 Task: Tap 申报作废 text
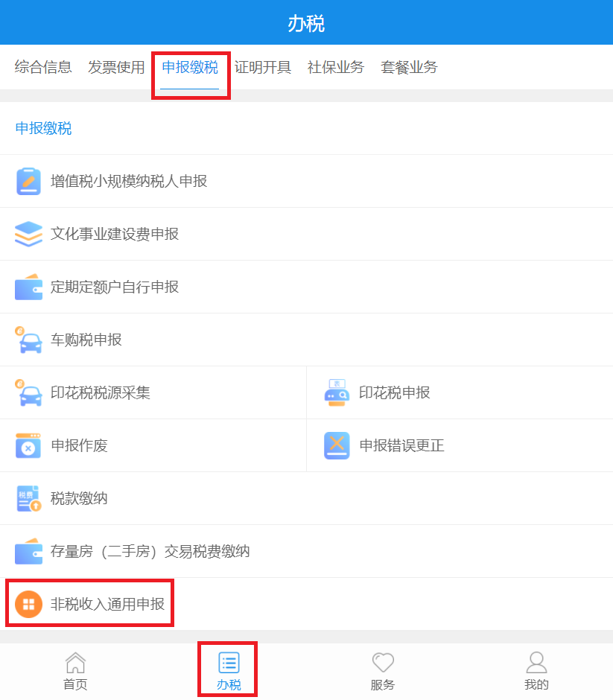pos(79,445)
